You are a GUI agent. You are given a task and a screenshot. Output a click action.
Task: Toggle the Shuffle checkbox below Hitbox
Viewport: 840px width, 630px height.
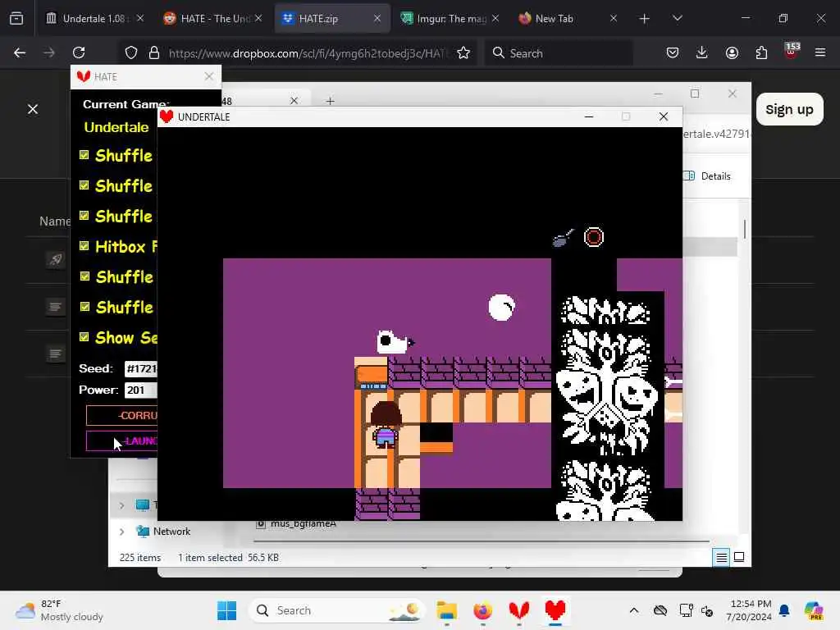tap(84, 276)
